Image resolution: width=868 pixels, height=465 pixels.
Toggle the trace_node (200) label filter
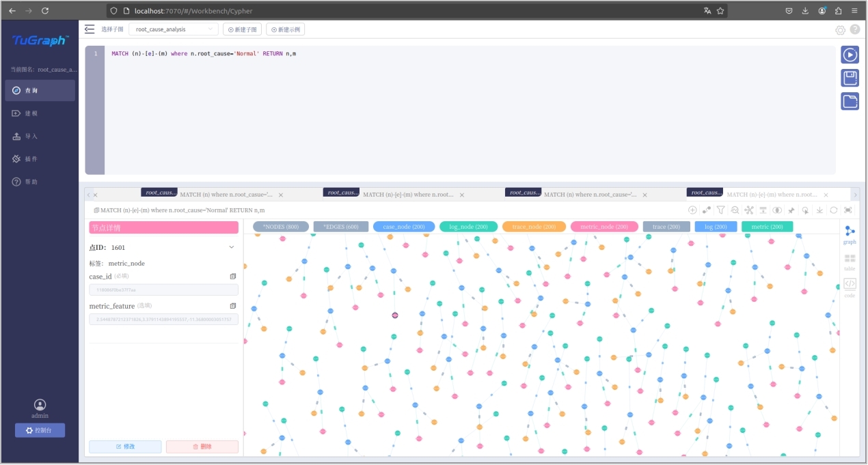click(x=534, y=227)
